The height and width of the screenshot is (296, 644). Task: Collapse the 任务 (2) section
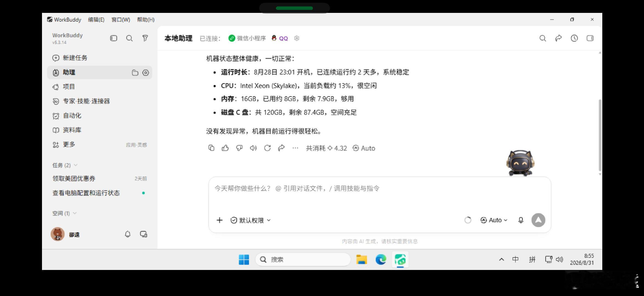[x=65, y=165]
